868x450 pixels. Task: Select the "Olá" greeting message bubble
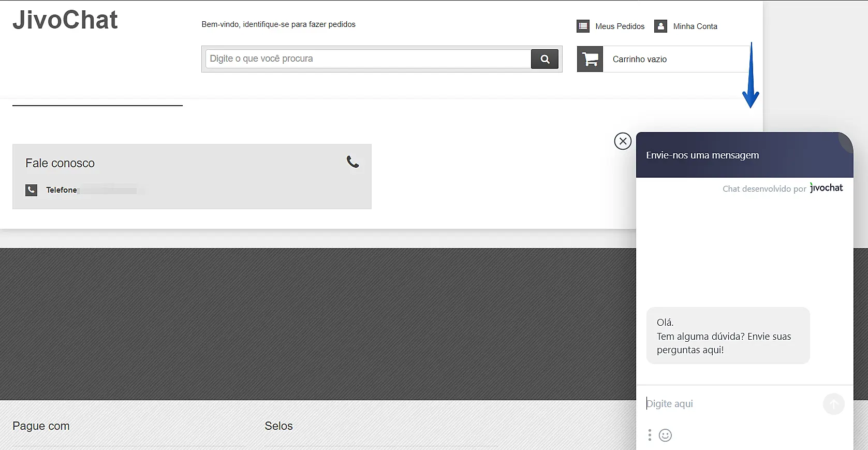click(x=728, y=336)
